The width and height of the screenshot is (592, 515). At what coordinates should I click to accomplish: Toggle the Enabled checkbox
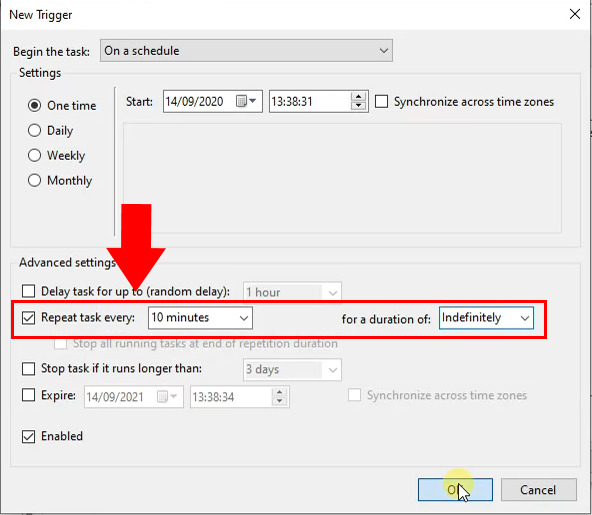coord(28,436)
